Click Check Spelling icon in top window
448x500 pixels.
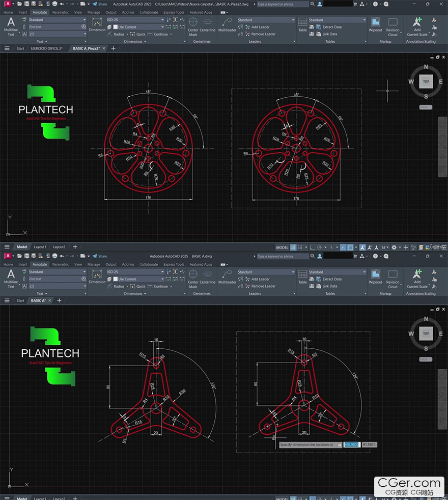point(24,19)
